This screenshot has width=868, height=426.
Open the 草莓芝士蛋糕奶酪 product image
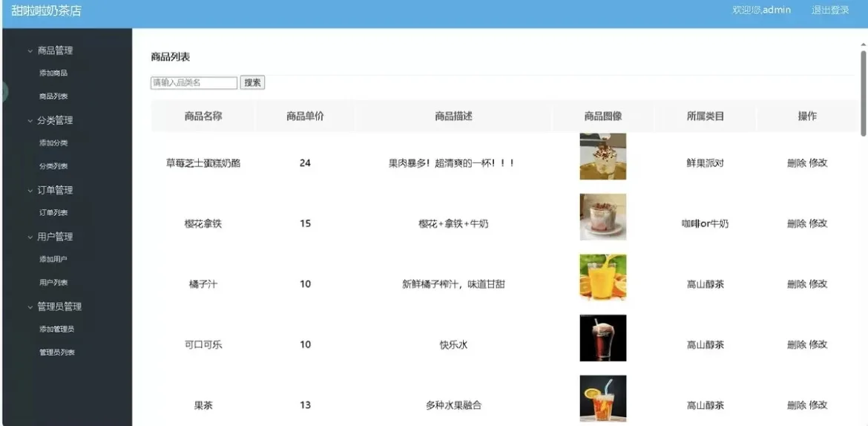[x=603, y=156]
